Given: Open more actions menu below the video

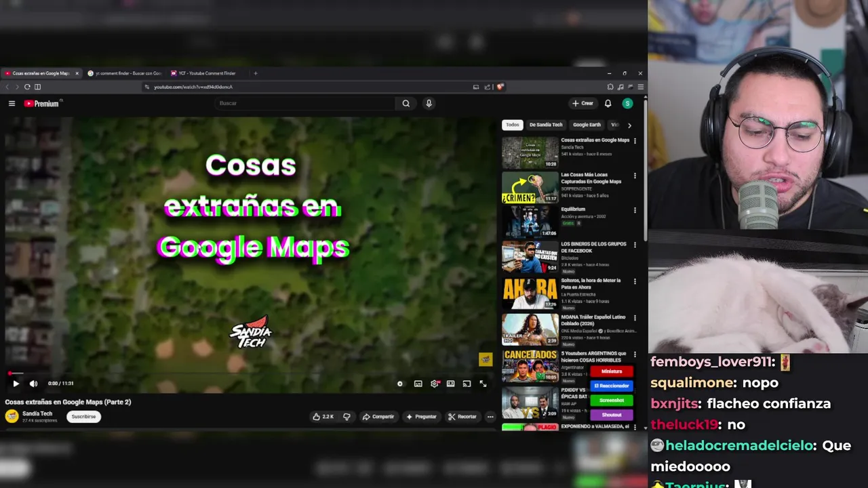Looking at the screenshot, I should (490, 417).
